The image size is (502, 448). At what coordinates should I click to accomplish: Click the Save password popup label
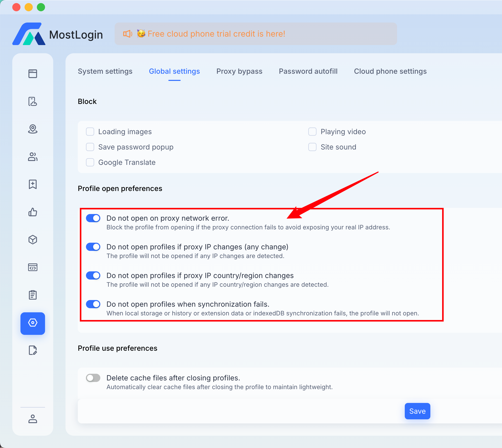pyautogui.click(x=136, y=147)
